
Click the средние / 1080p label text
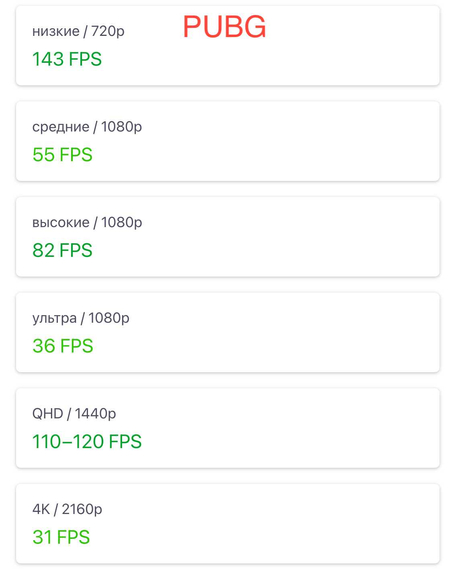87,127
